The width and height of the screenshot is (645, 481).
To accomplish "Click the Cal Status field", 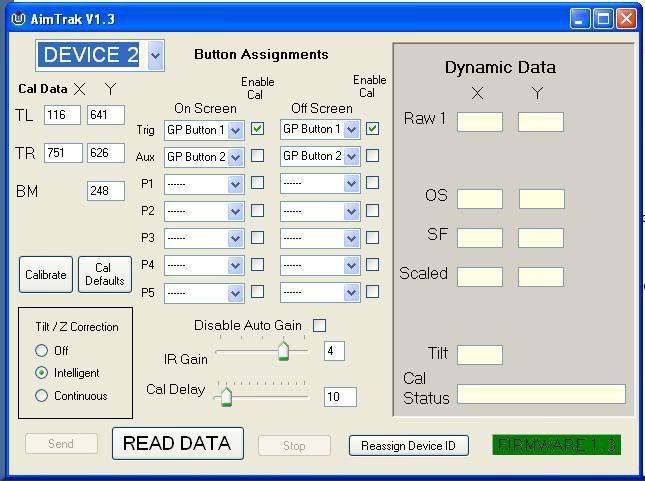I will (541, 394).
